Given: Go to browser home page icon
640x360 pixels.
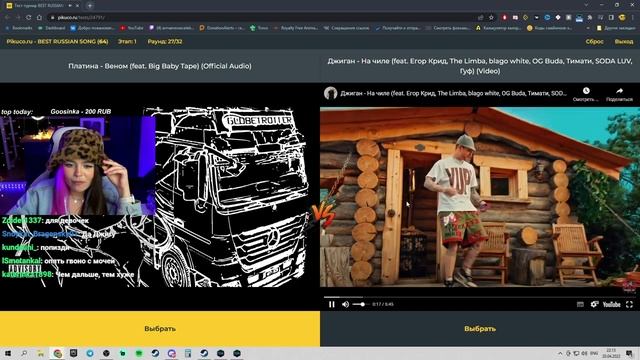Looking at the screenshot, I should pos(39,18).
